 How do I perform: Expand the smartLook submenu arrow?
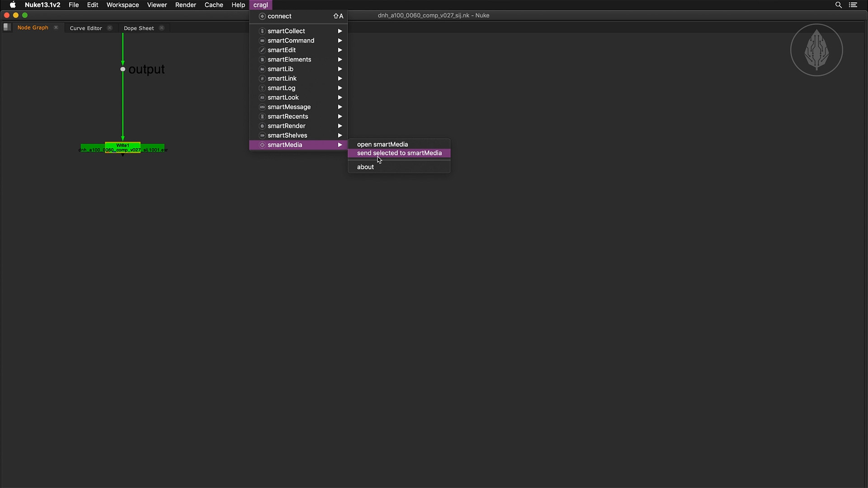(x=340, y=98)
